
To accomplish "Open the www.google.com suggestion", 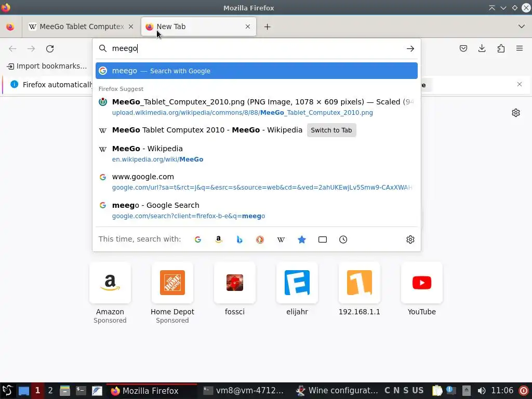I will (x=257, y=182).
